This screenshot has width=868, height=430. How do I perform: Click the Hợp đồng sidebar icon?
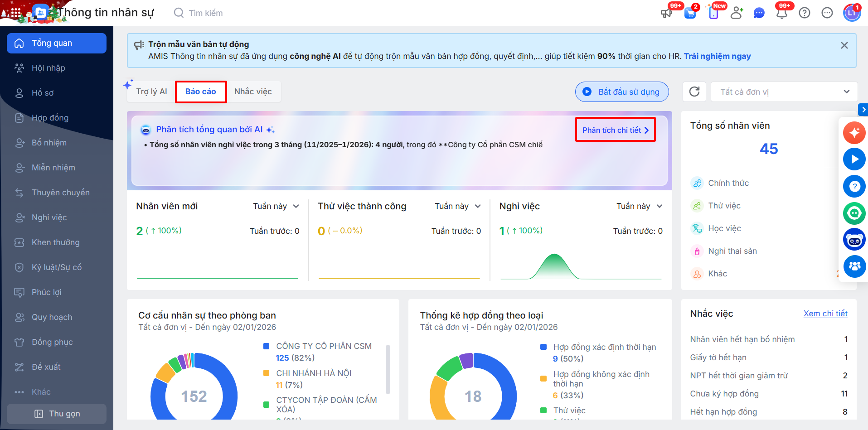(19, 118)
